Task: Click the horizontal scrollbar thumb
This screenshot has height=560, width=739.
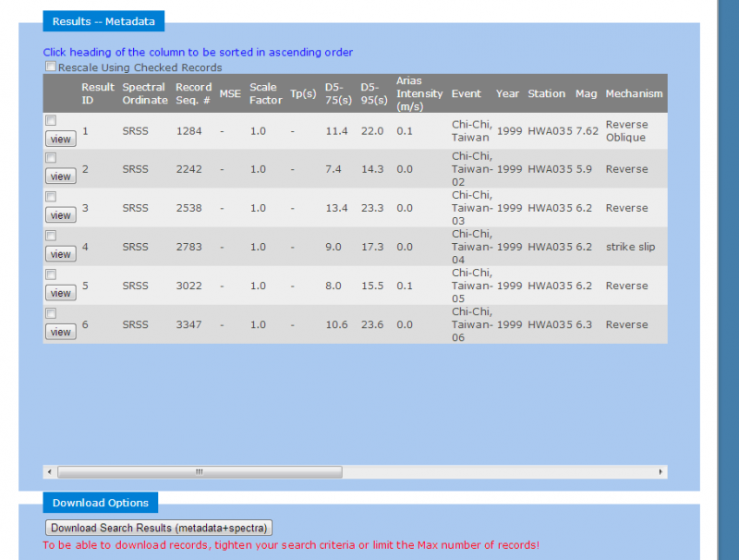Action: [200, 472]
